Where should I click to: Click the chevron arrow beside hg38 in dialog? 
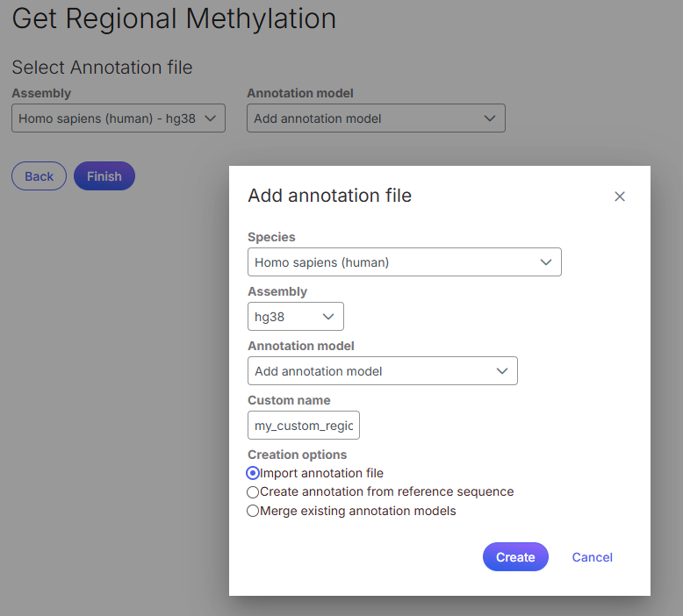click(328, 317)
